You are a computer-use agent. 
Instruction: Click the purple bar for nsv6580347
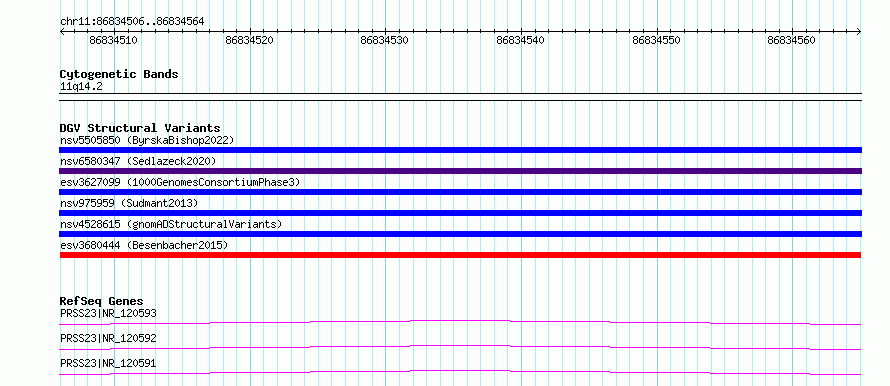click(460, 171)
